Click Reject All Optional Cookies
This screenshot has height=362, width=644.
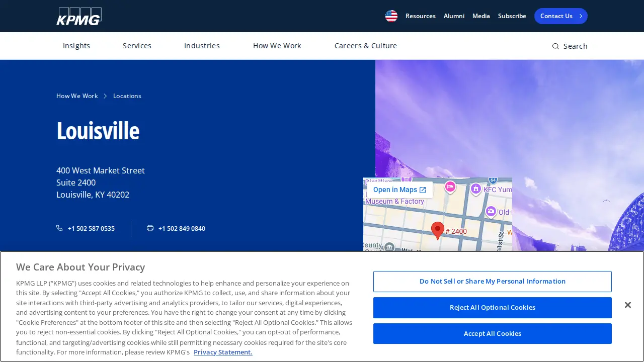493,308
